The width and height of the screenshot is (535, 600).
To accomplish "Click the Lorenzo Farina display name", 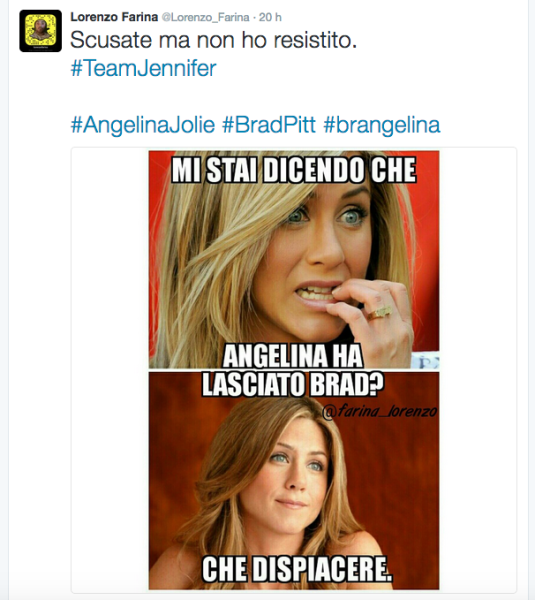I will coord(114,17).
